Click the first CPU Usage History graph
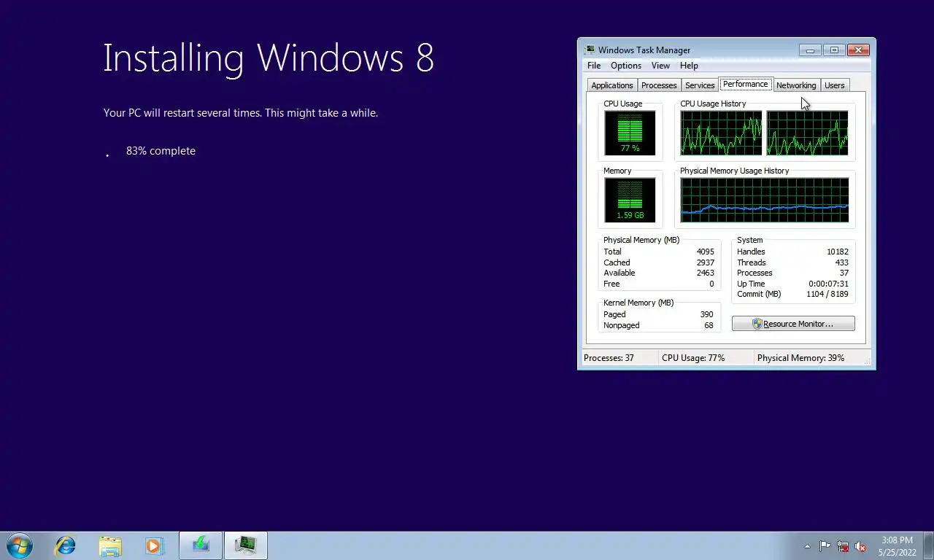The image size is (934, 560). point(721,133)
